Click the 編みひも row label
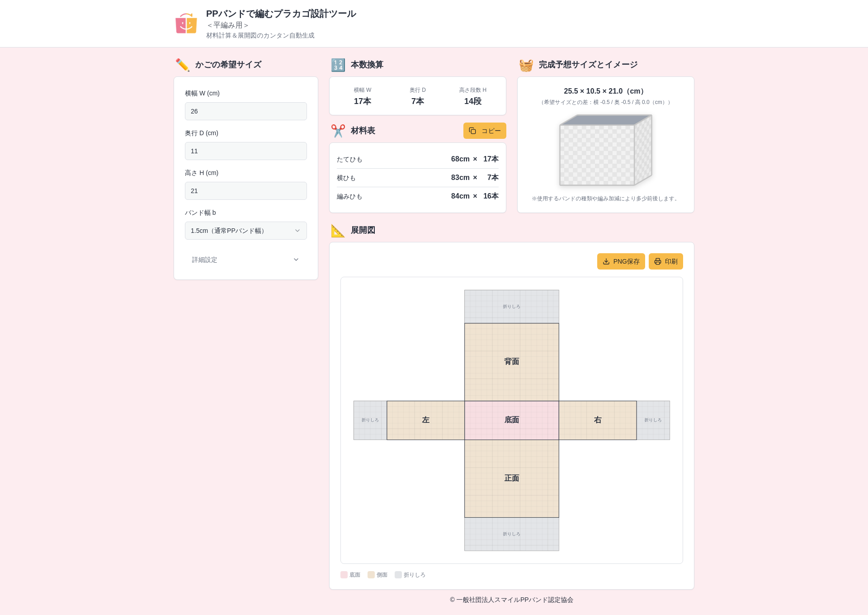 click(349, 197)
